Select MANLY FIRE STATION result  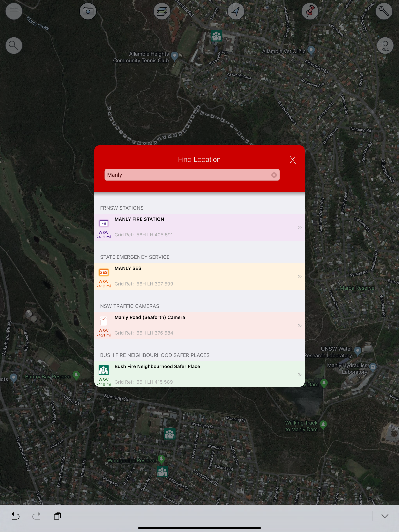pyautogui.click(x=199, y=227)
